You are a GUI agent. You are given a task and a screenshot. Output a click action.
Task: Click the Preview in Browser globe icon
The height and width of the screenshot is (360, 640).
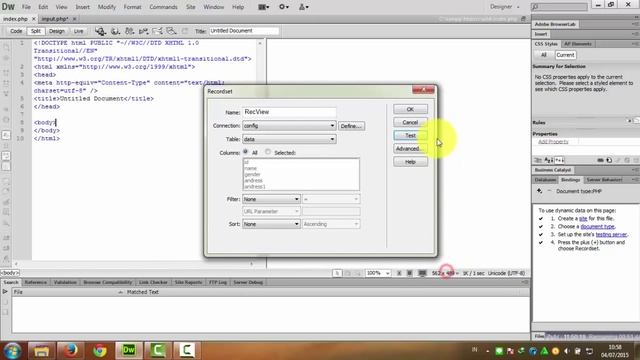click(115, 31)
